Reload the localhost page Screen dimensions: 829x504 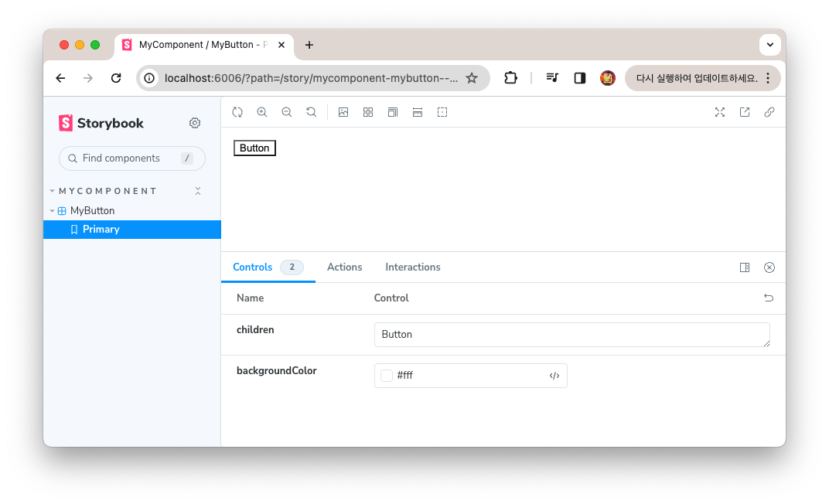(x=116, y=78)
